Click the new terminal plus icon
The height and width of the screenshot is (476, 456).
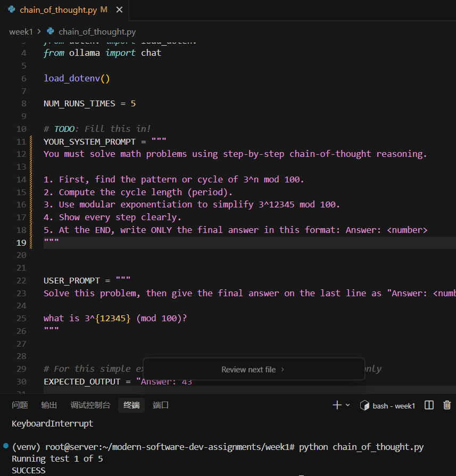click(x=337, y=405)
